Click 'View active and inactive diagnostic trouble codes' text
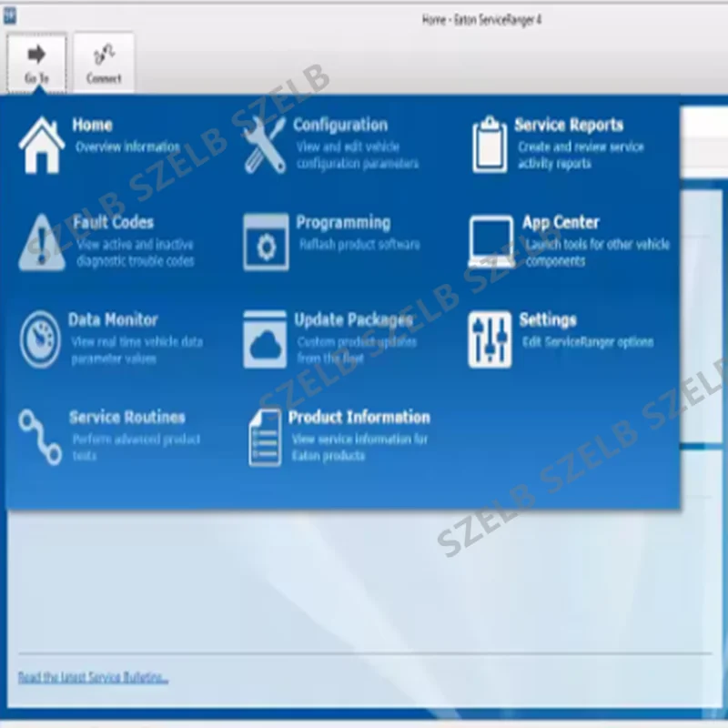The width and height of the screenshot is (728, 728). (x=135, y=253)
